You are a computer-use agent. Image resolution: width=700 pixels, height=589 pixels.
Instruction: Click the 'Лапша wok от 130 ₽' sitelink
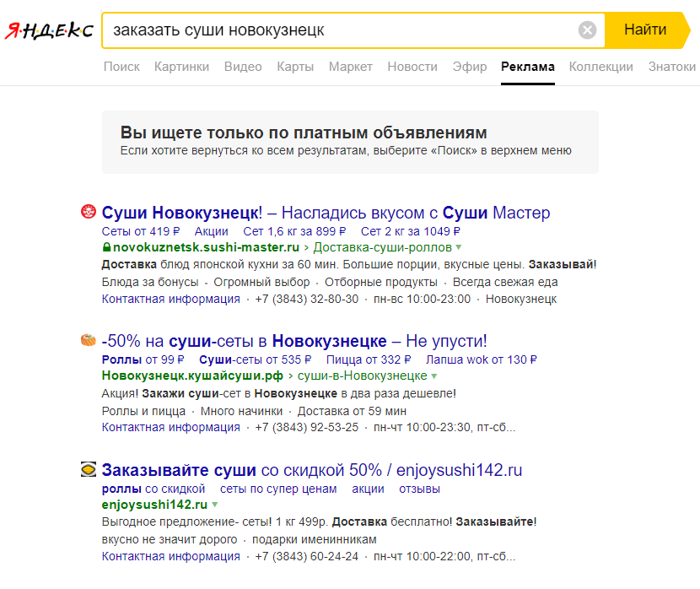[x=482, y=359]
